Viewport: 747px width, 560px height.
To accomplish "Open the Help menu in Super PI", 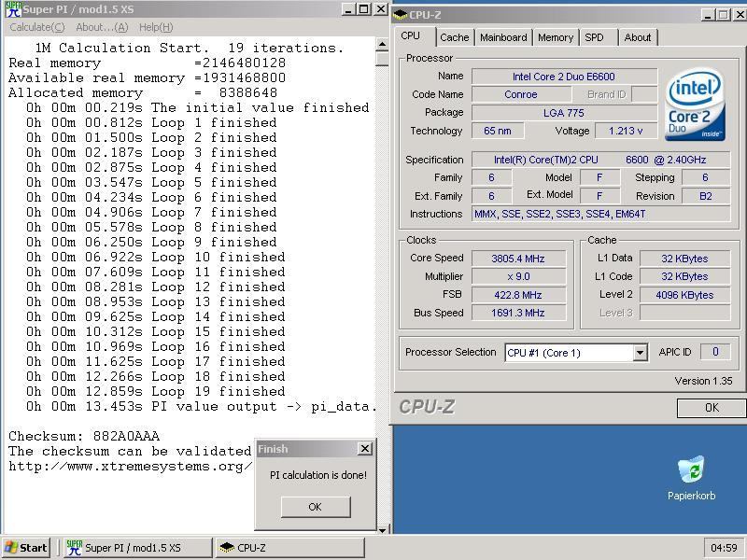I will tap(156, 27).
